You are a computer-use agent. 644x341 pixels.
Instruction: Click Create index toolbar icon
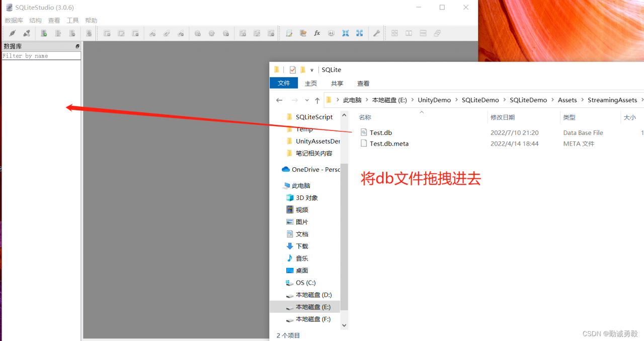click(x=152, y=33)
